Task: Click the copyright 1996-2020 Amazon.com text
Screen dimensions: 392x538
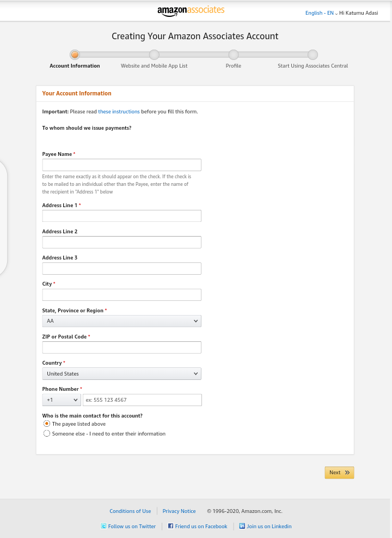Action: [x=244, y=511]
